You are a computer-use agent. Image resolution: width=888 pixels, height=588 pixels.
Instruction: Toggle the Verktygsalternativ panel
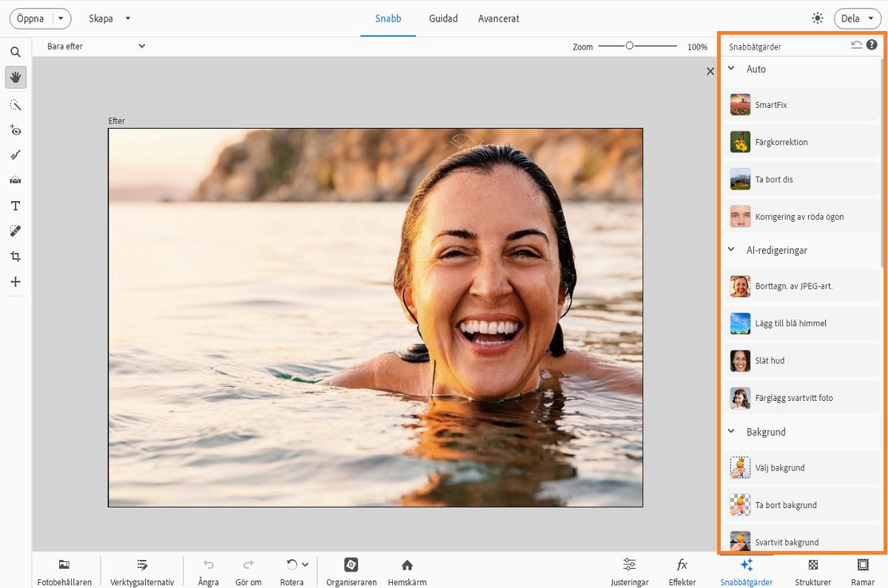click(x=142, y=570)
